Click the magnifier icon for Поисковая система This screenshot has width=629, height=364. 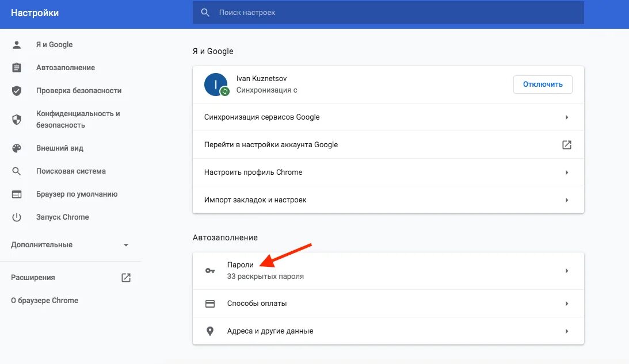coord(17,171)
